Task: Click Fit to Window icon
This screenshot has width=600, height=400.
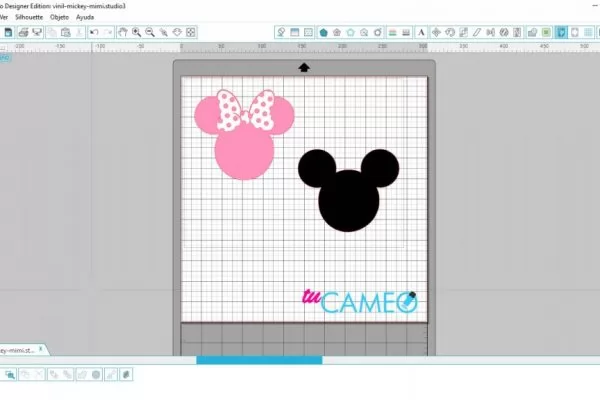Action: pyautogui.click(x=191, y=32)
